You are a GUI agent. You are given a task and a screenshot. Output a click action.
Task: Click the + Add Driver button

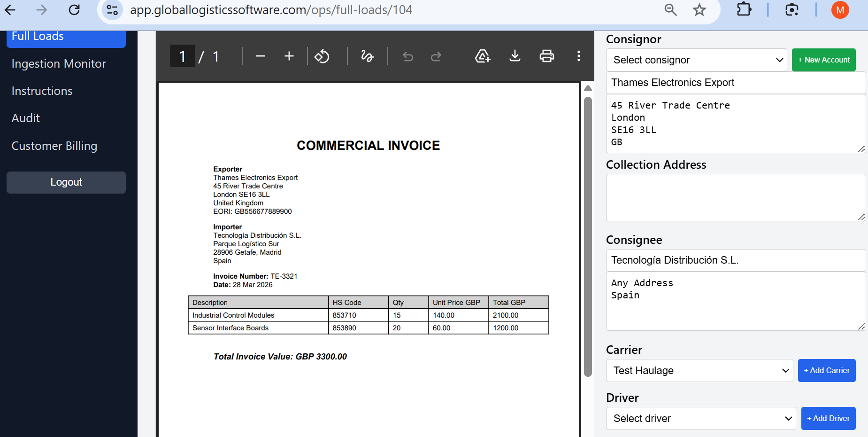coord(828,419)
